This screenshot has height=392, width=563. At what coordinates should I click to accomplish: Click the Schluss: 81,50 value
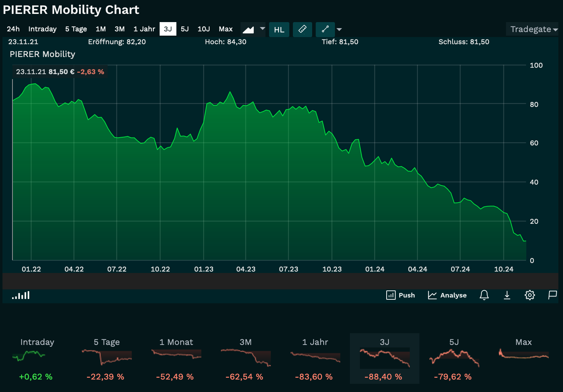tap(464, 42)
